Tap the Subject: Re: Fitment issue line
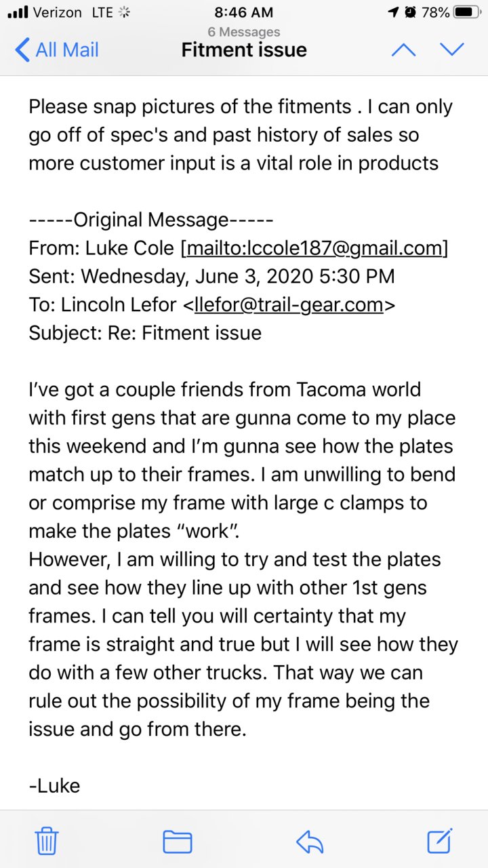This screenshot has height=868, width=488. tap(145, 333)
